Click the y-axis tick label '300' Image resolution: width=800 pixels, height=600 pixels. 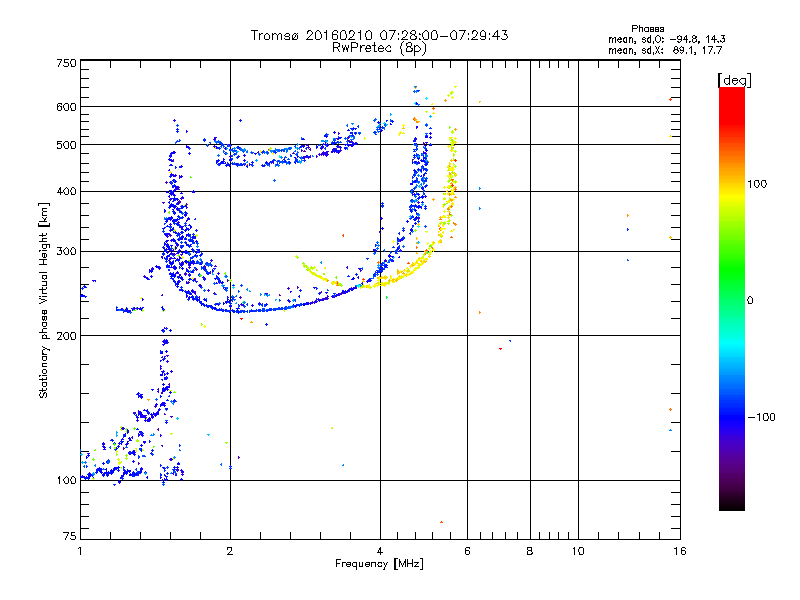tap(66, 252)
